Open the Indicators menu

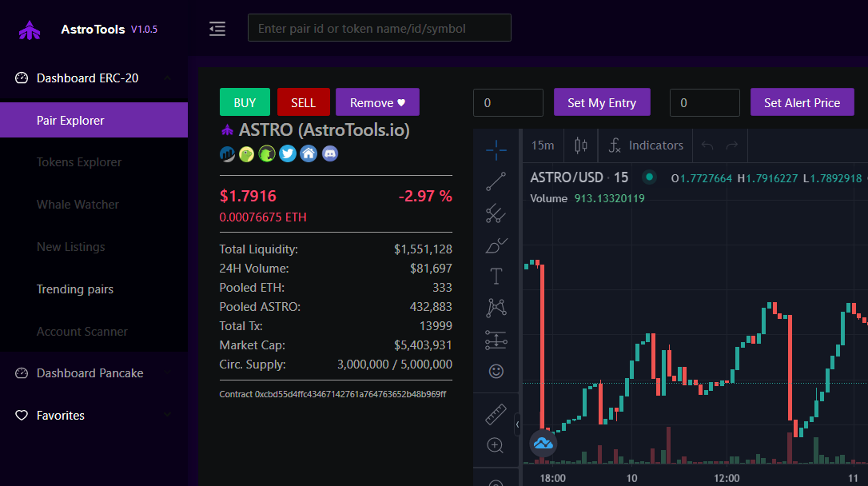[x=646, y=145]
